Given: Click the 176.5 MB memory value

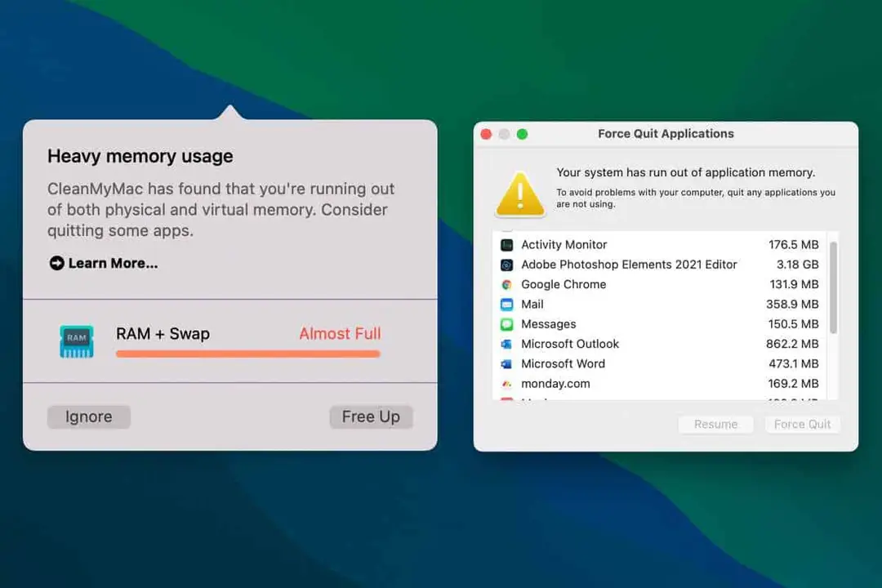Looking at the screenshot, I should pyautogui.click(x=794, y=245).
